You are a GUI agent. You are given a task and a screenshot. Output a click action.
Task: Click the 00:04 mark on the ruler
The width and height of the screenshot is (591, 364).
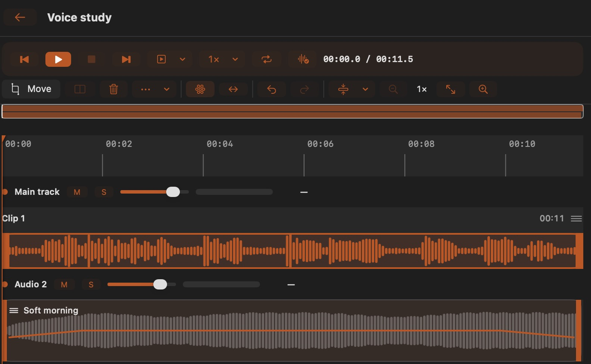pyautogui.click(x=220, y=144)
